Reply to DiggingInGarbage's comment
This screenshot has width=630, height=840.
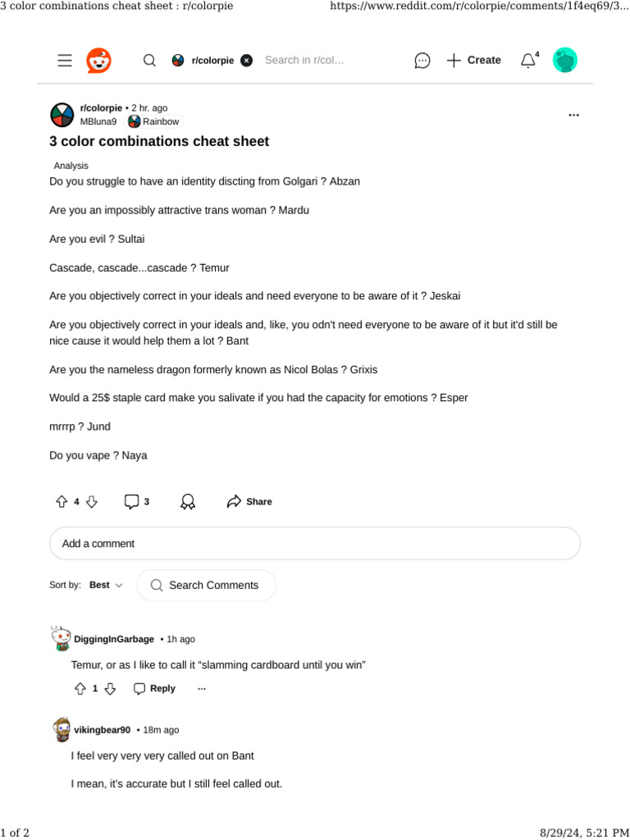154,689
